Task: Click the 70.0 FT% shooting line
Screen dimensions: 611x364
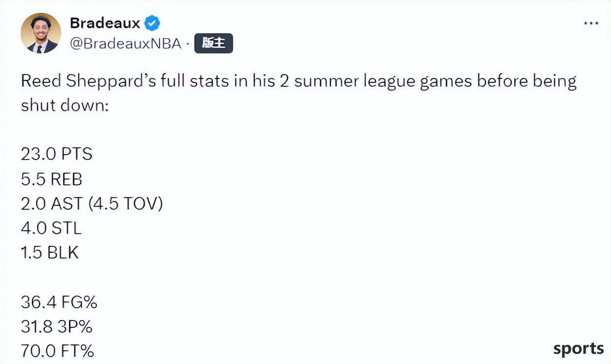Action: click(x=58, y=351)
